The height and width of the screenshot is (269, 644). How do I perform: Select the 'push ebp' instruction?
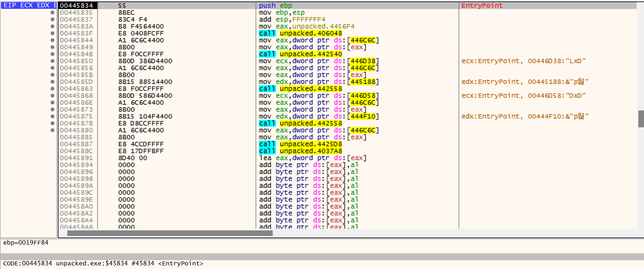(275, 5)
